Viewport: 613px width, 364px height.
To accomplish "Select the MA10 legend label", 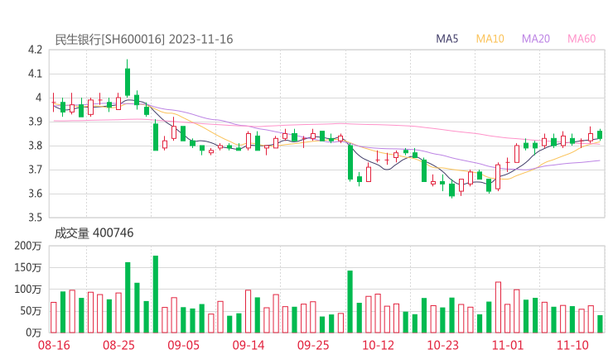I will 490,39.
